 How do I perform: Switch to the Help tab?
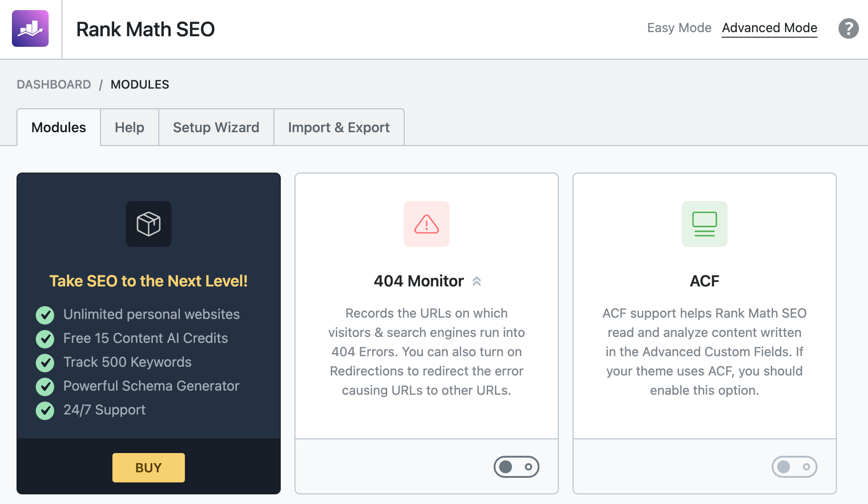129,127
